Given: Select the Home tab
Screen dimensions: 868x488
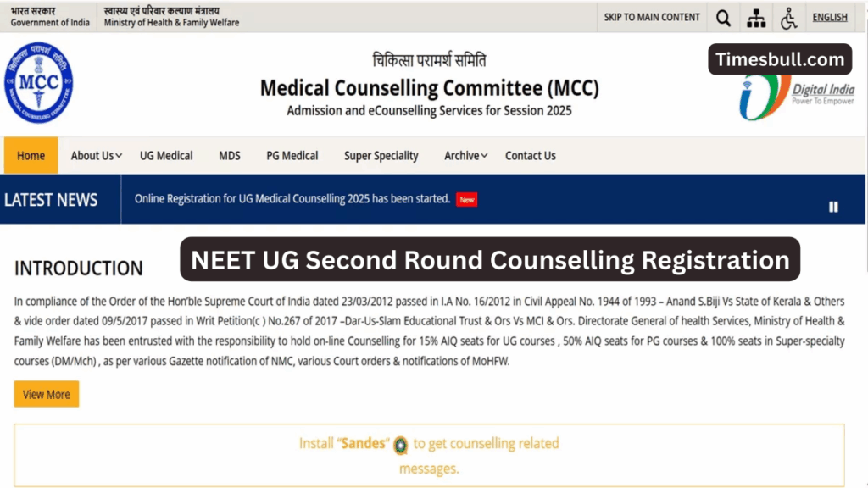Looking at the screenshot, I should (31, 156).
